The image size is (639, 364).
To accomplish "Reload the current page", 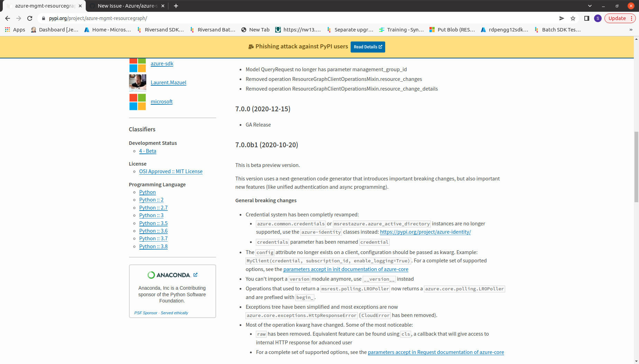I will [x=29, y=18].
